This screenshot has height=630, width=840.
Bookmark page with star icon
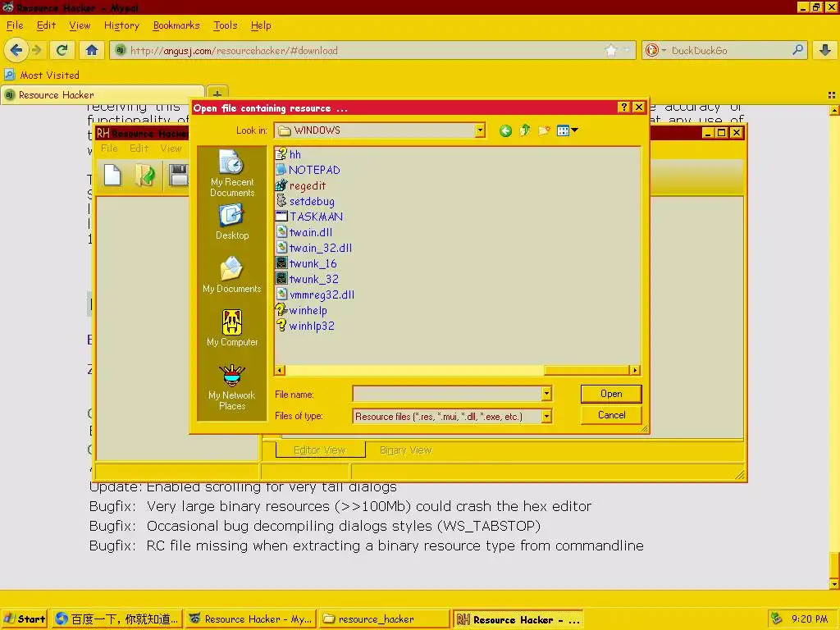610,50
